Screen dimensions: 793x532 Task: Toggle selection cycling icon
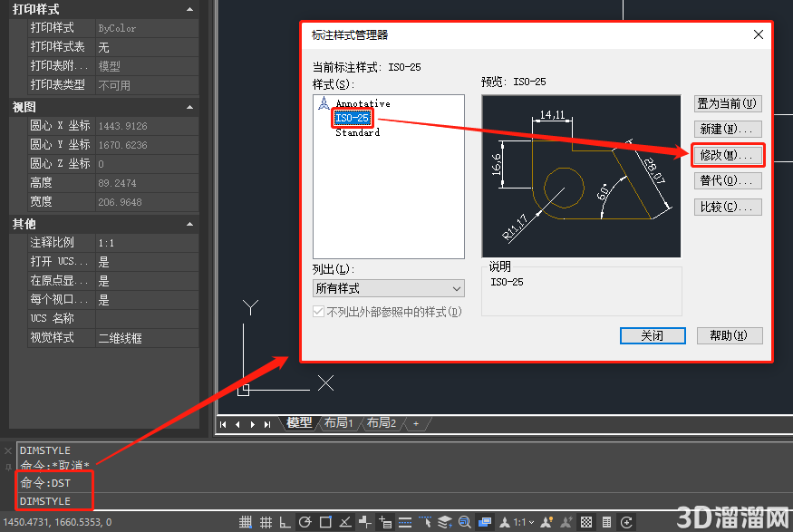tap(425, 522)
